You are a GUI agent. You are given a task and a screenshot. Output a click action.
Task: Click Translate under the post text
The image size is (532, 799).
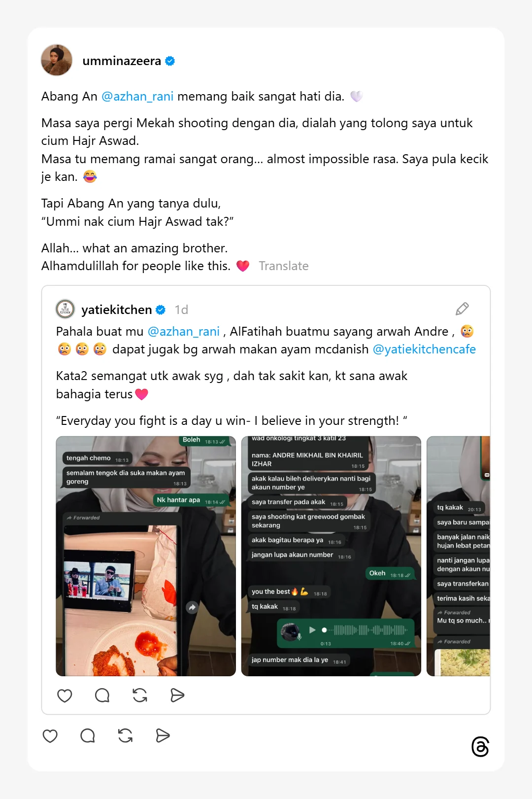click(x=284, y=266)
